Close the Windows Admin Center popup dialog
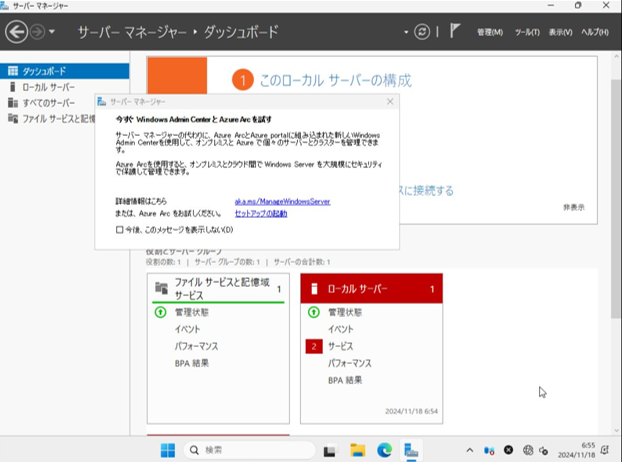Screen dimensions: 622x462 390,102
